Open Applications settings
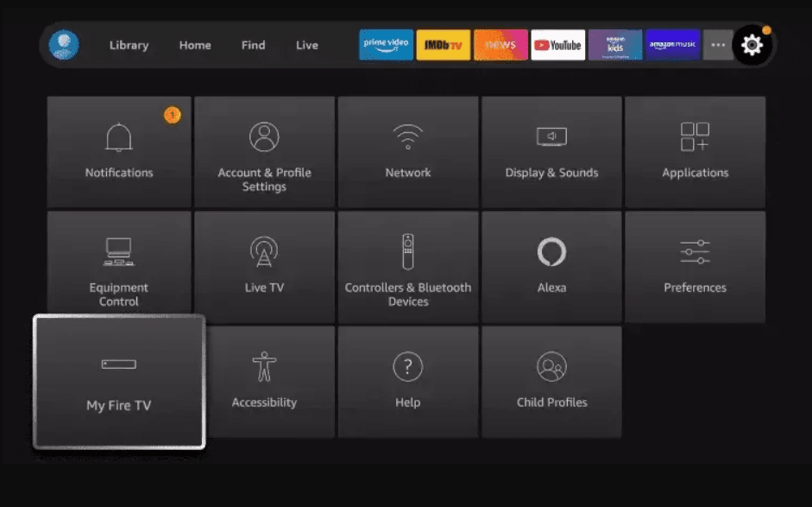812x507 pixels. pos(695,152)
